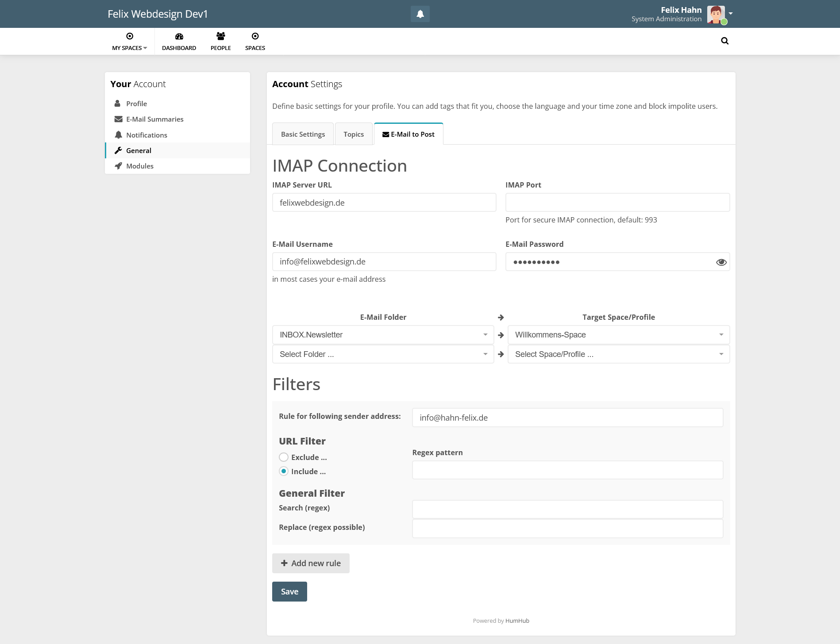The image size is (840, 644).
Task: Go to People in the top navigation
Action: [x=220, y=42]
